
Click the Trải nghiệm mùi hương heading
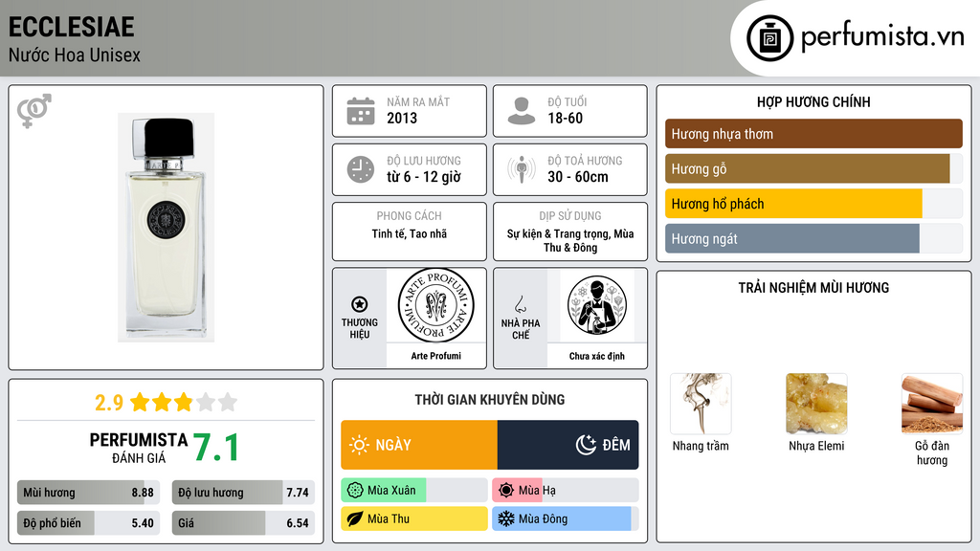[x=813, y=288]
